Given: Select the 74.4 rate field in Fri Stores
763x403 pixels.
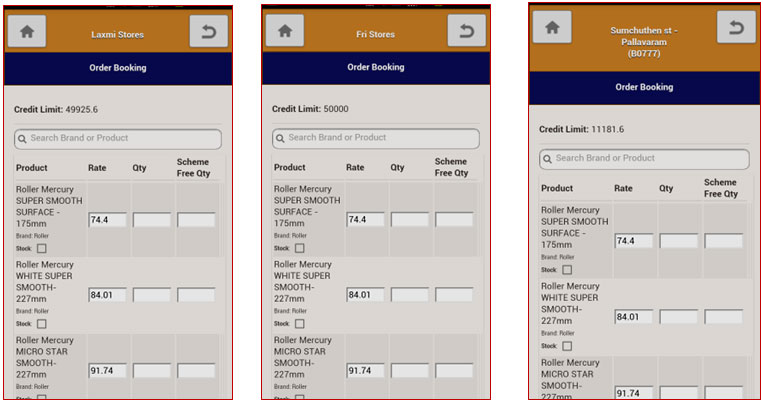Looking at the screenshot, I should (365, 220).
